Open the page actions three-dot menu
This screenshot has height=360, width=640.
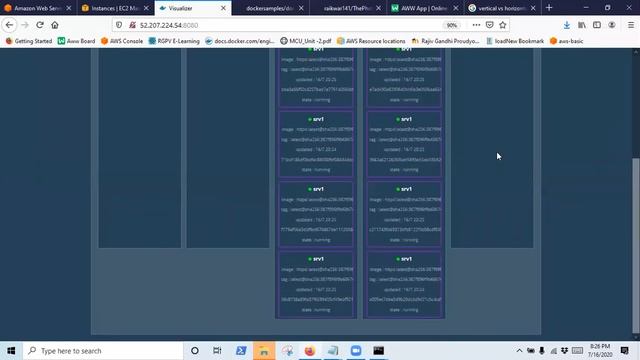[476, 25]
